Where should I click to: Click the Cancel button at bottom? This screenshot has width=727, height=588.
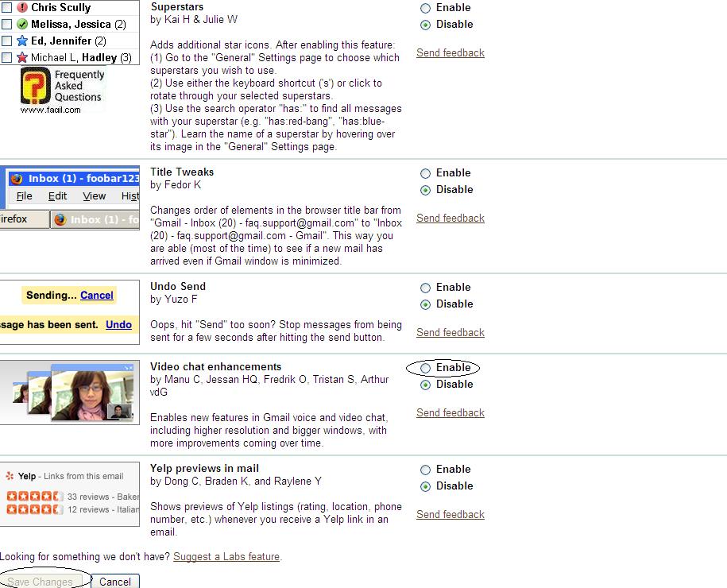coord(115,582)
